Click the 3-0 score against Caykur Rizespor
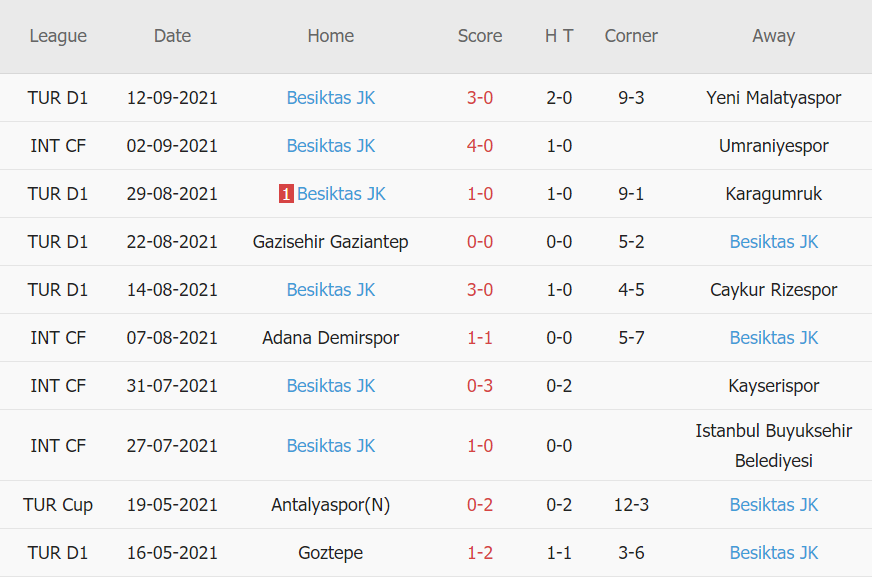The width and height of the screenshot is (872, 577). pyautogui.click(x=480, y=290)
